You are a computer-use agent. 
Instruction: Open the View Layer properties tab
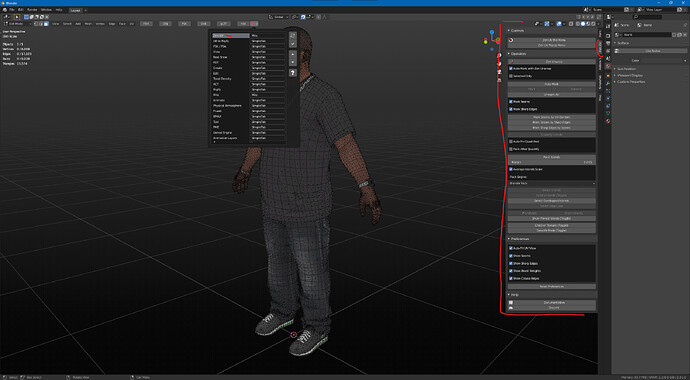(x=608, y=51)
